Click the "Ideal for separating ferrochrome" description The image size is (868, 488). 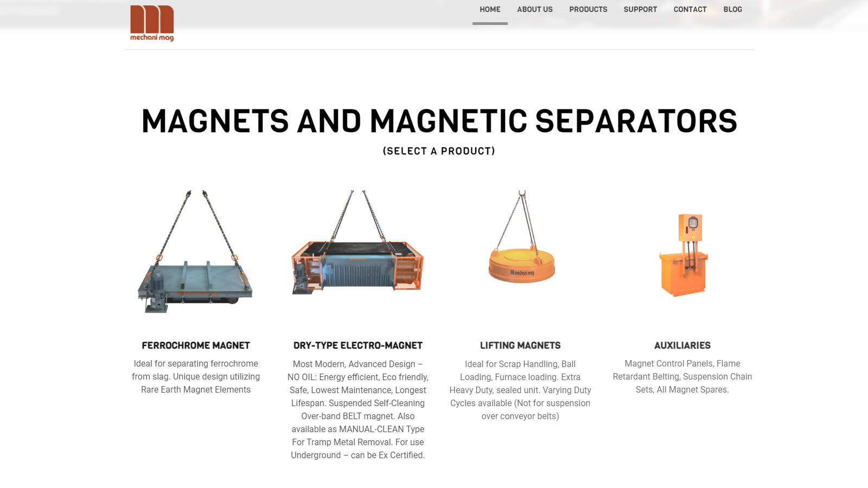[196, 376]
